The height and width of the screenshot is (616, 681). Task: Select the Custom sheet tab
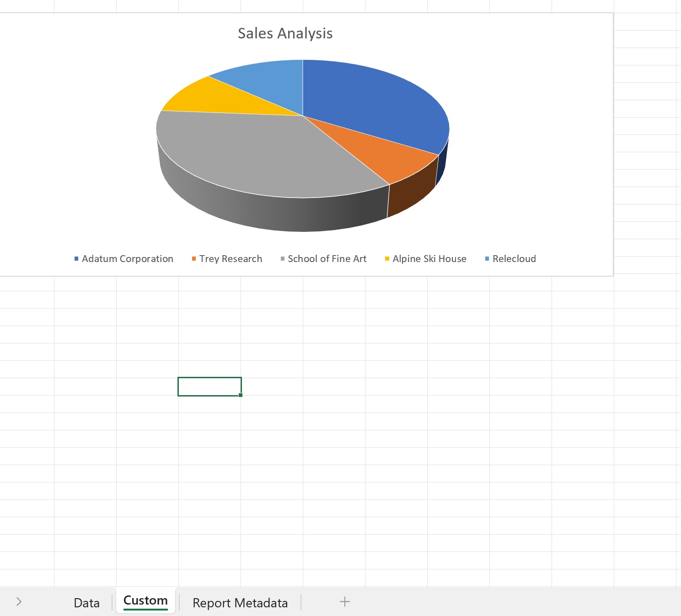tap(145, 601)
